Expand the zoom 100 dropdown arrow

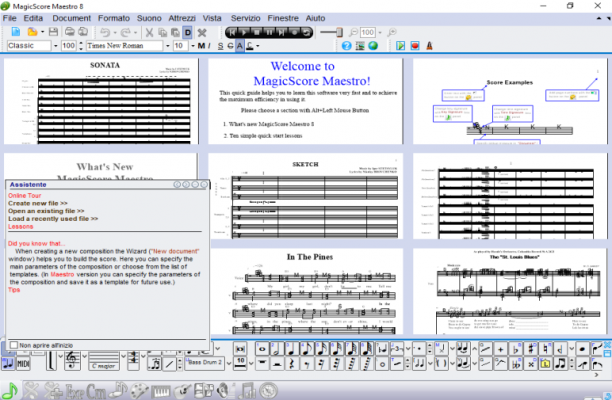tap(380, 33)
